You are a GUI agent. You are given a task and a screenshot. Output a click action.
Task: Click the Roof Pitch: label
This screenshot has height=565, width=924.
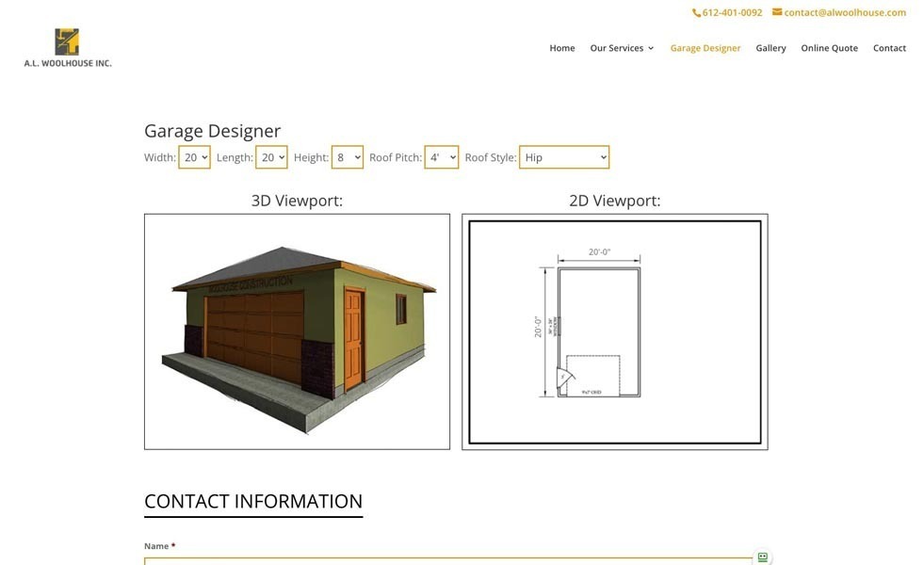click(396, 157)
